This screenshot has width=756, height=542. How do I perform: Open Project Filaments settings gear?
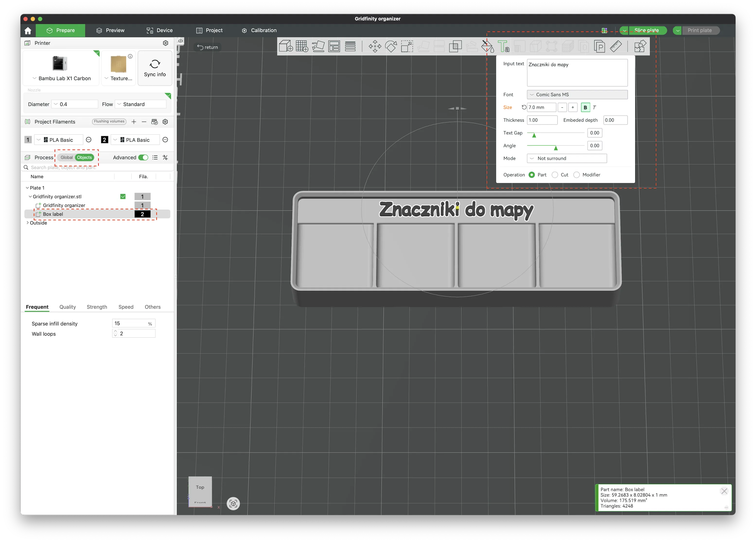pos(165,122)
